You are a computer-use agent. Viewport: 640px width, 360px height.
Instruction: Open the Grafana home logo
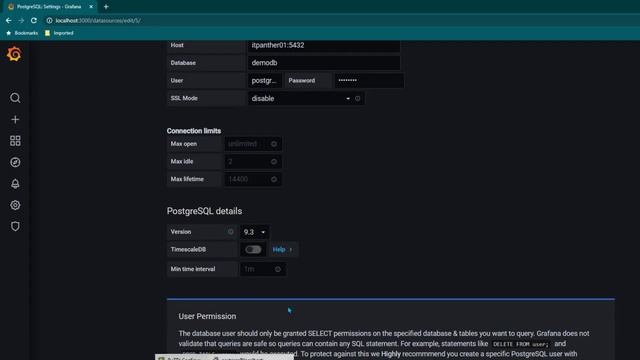(x=14, y=54)
